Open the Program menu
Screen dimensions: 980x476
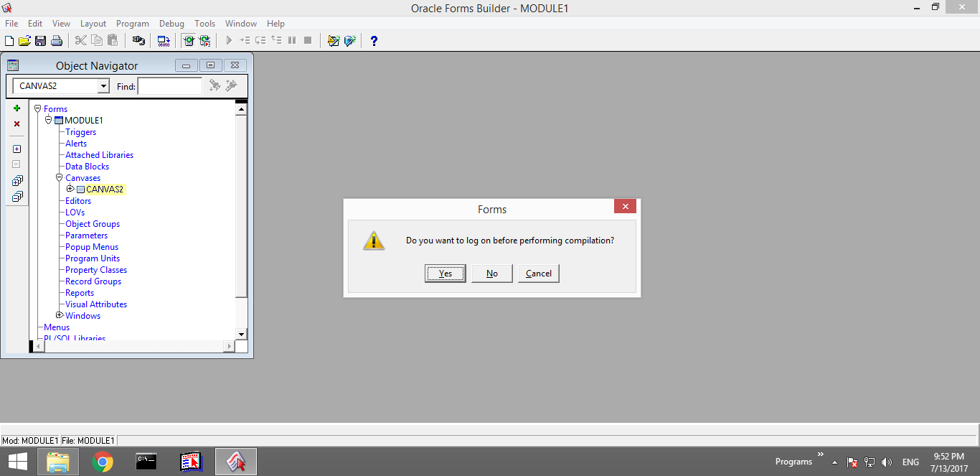point(132,23)
